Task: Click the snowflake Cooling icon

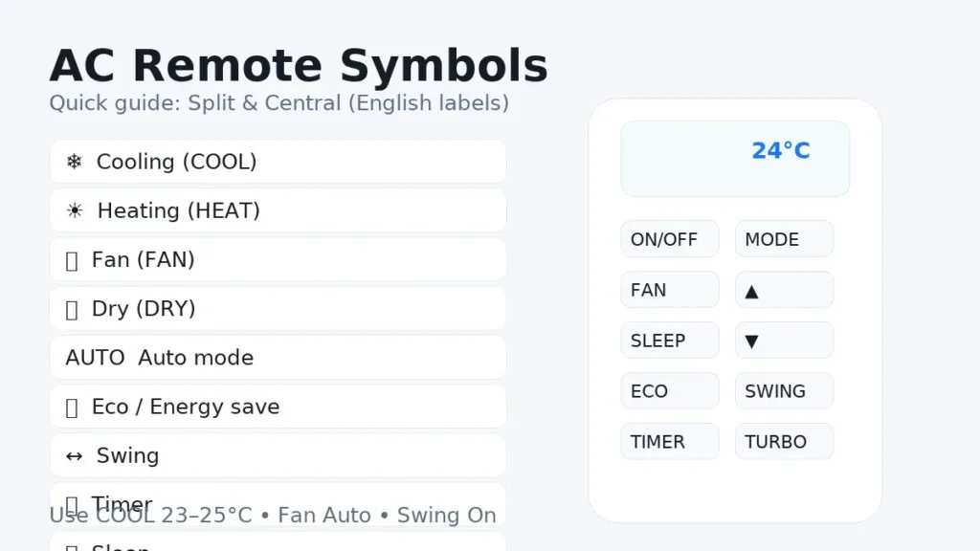Action: click(x=74, y=162)
